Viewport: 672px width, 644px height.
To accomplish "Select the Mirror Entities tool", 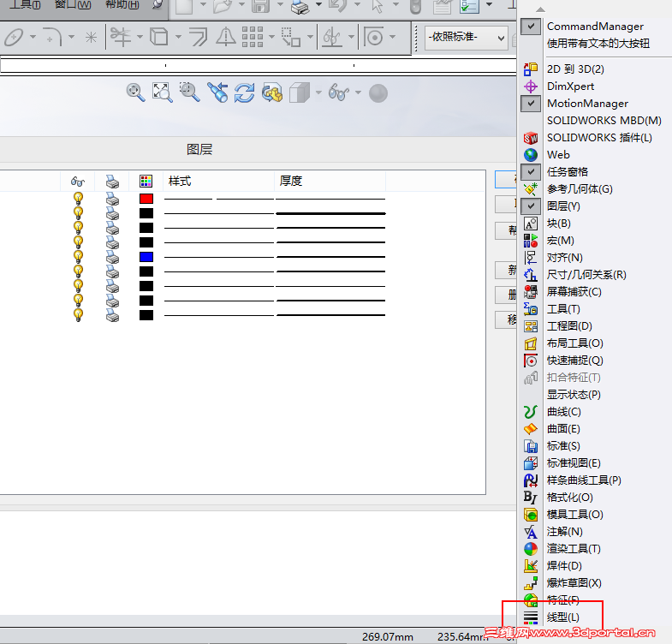I will point(225,37).
